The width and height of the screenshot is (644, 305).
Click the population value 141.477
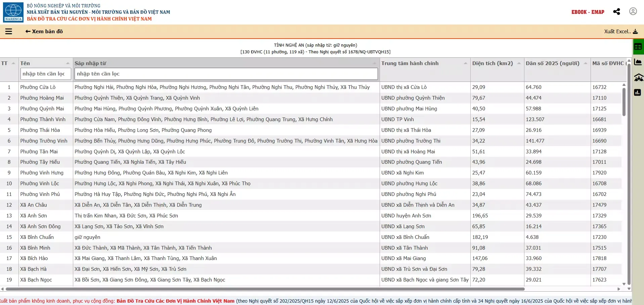tap(535, 141)
